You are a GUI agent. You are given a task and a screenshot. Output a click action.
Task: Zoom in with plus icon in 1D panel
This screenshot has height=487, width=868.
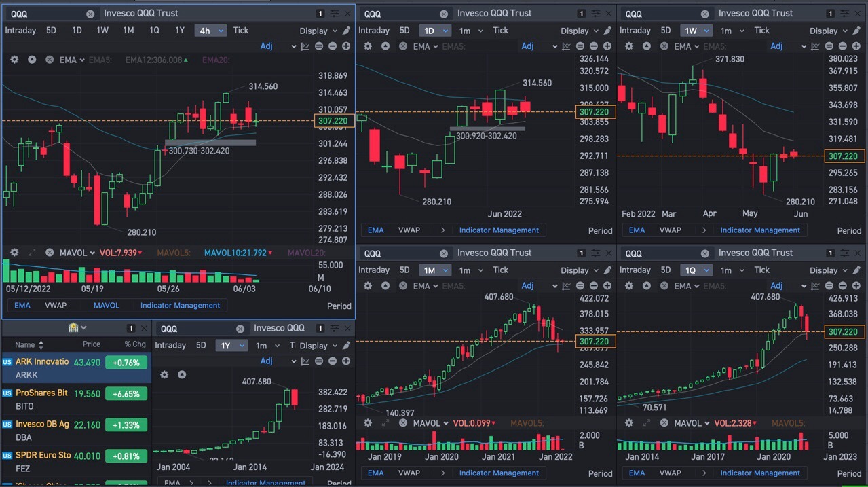607,46
